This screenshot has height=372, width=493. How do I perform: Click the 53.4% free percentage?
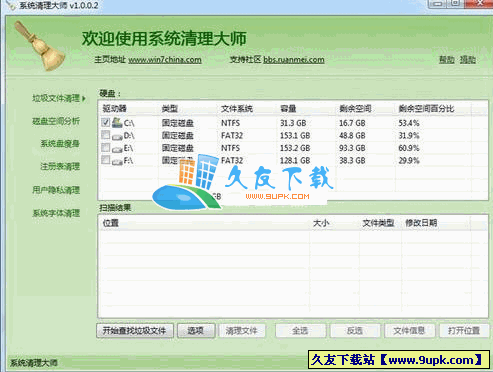[x=409, y=123]
